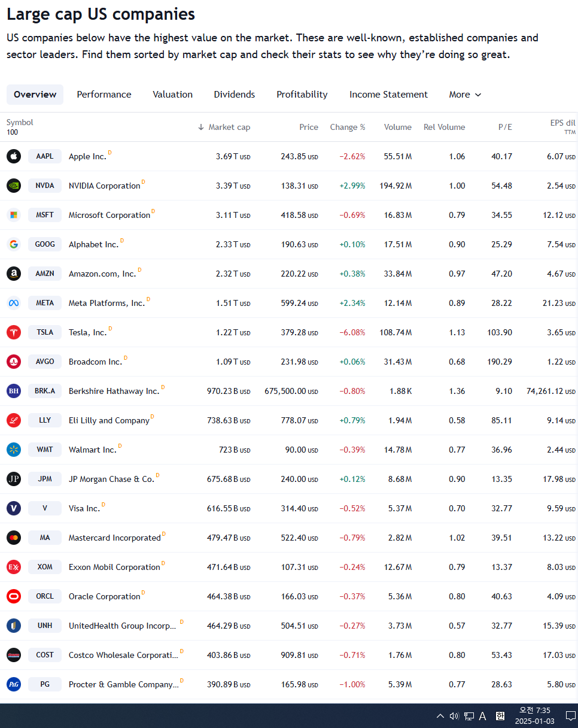Open the Exxon Mobil Corporation link

pyautogui.click(x=114, y=568)
